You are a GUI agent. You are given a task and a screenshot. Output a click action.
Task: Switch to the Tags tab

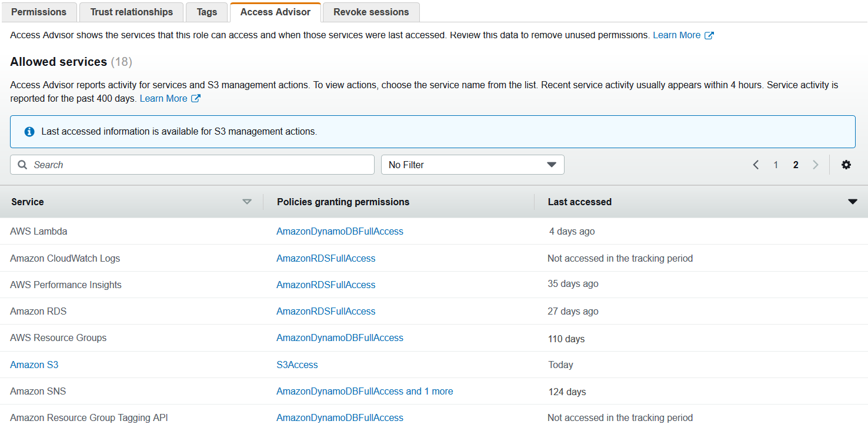[206, 11]
